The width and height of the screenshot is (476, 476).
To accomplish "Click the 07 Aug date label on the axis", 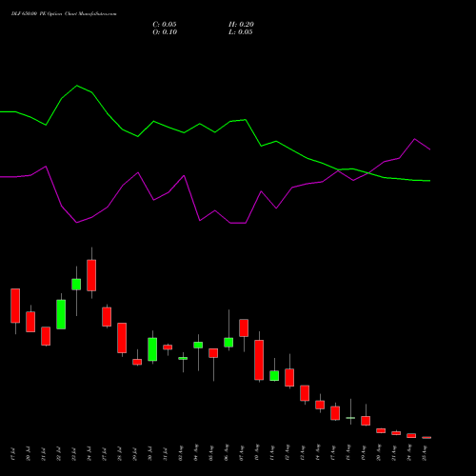I will [x=242, y=453].
